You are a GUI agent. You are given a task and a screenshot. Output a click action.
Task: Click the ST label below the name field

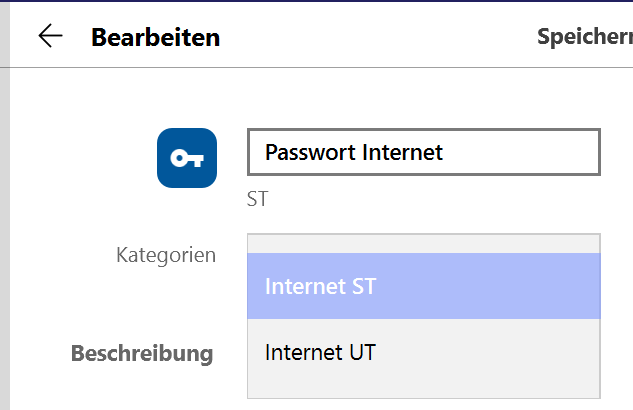(x=258, y=199)
